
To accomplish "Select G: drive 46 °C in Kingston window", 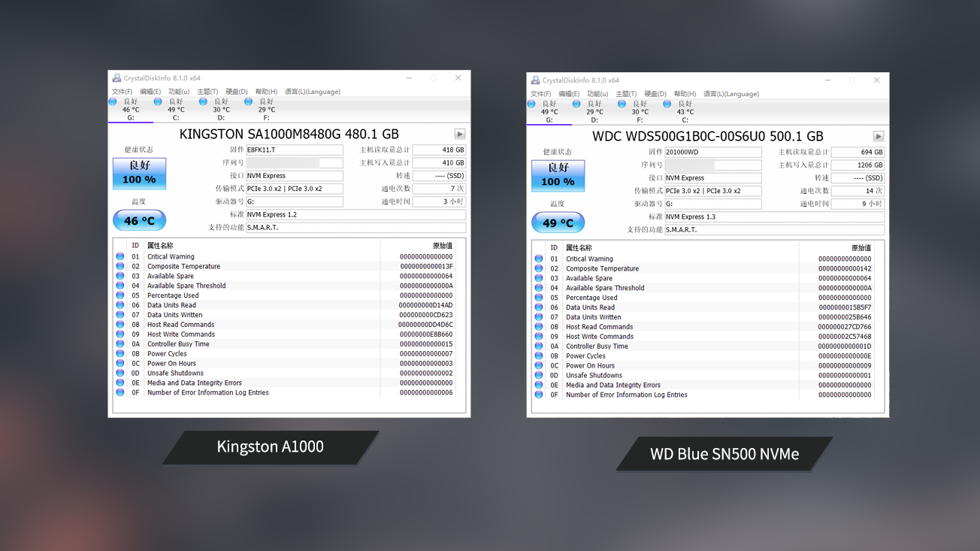I will pos(131,110).
